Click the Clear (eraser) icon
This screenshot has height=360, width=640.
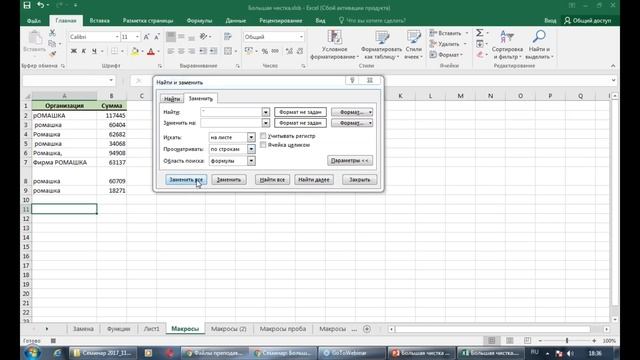[x=480, y=54]
